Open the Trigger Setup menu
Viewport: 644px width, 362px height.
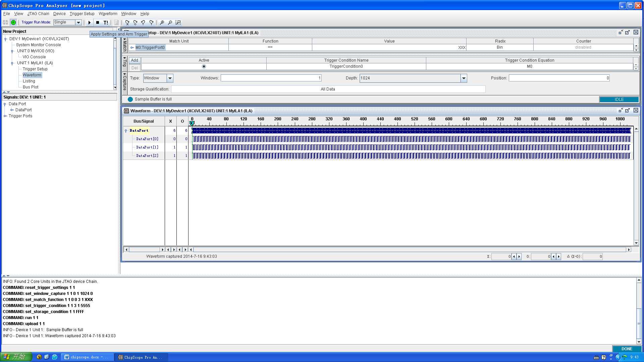(x=82, y=14)
